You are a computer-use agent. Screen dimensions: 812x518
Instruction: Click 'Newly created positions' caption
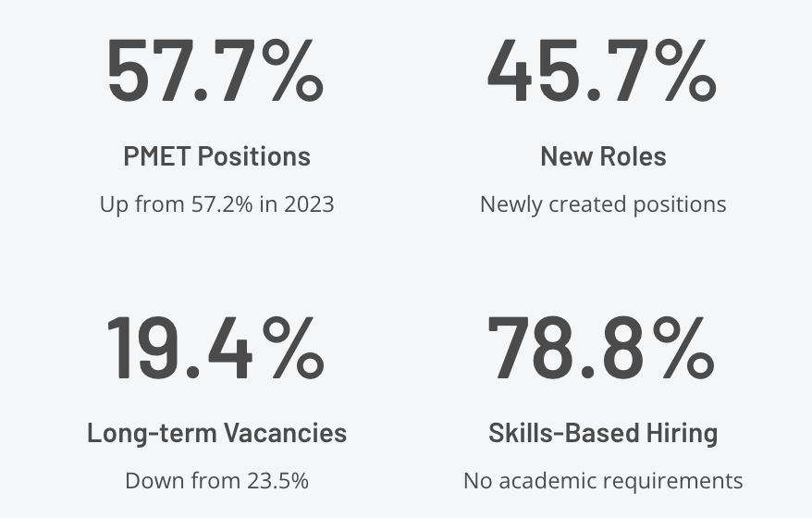pos(603,204)
